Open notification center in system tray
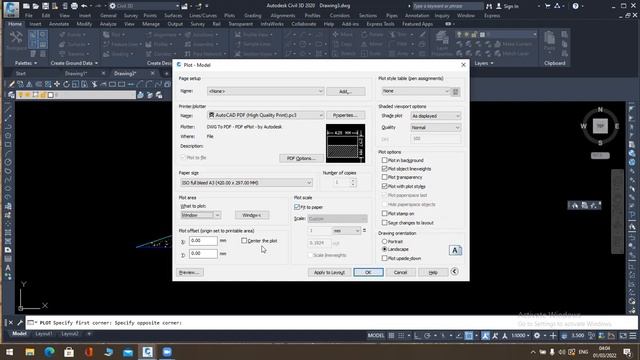The height and width of the screenshot is (360, 640). click(x=627, y=352)
